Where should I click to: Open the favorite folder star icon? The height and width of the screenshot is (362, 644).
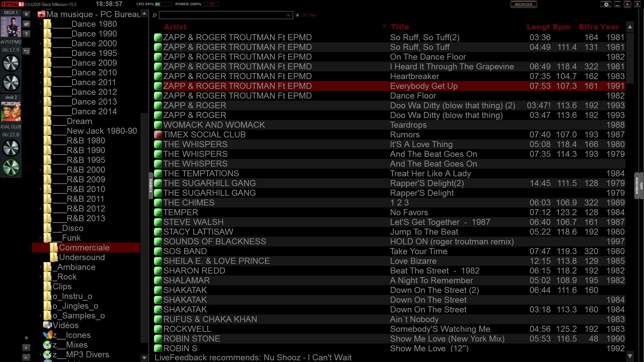click(26, 14)
